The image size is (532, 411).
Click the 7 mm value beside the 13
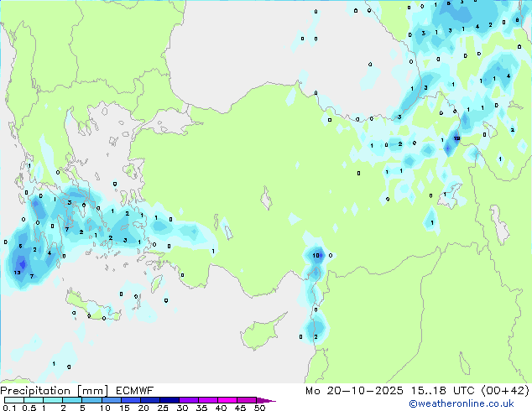pos(32,276)
